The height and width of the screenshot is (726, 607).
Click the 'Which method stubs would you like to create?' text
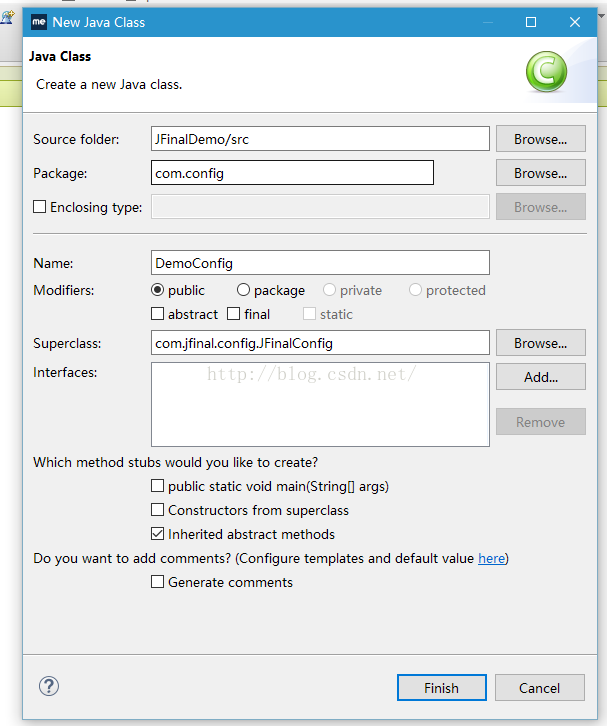(175, 463)
